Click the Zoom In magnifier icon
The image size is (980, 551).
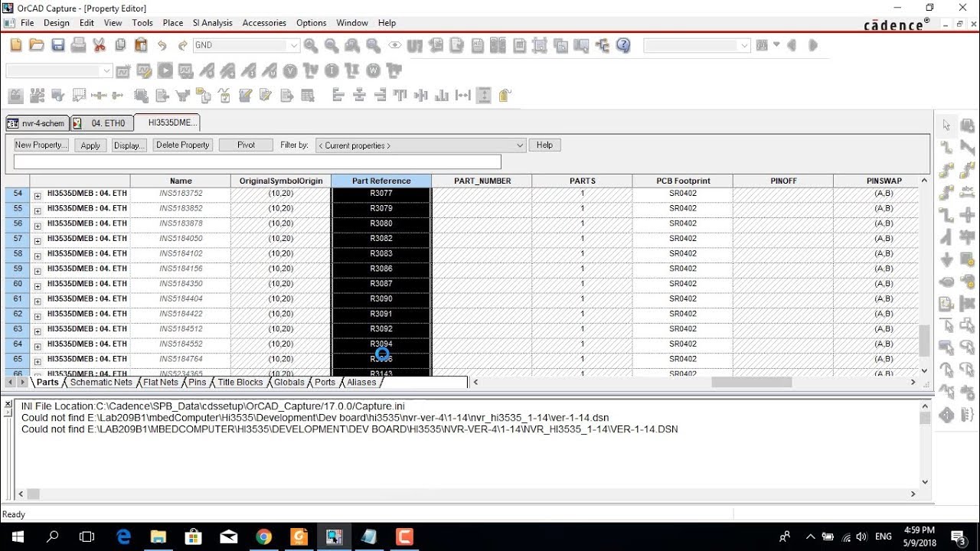tap(311, 46)
